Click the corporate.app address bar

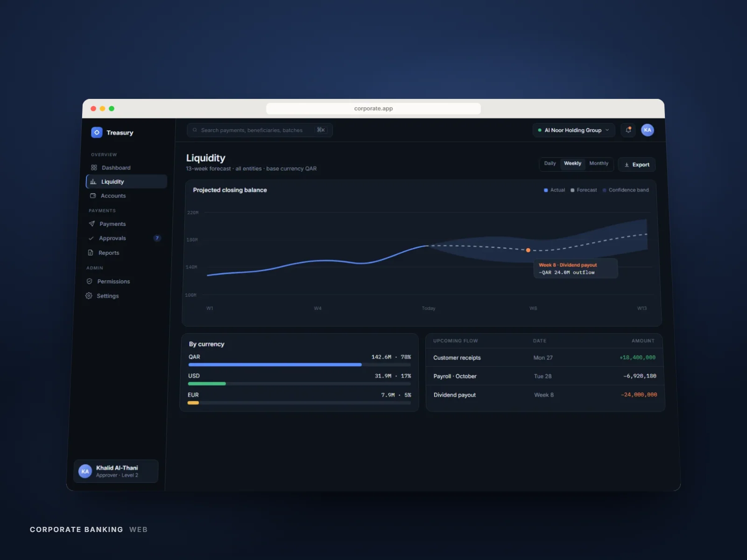coord(373,109)
